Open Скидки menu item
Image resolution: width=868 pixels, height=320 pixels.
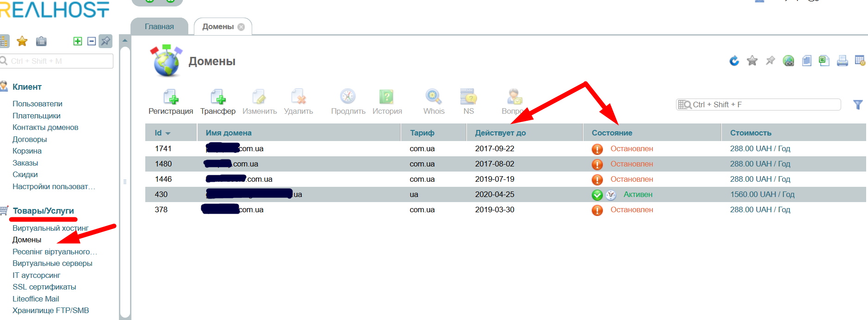click(25, 174)
